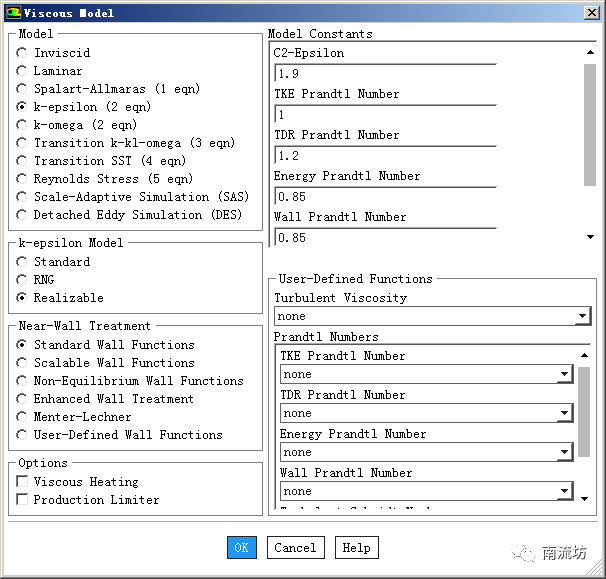Select the Inviscid model radio button
Viewport: 606px width, 579px height.
coord(23,53)
